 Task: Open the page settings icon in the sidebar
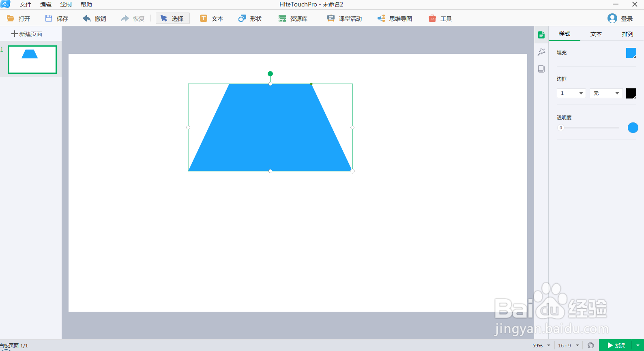(541, 69)
